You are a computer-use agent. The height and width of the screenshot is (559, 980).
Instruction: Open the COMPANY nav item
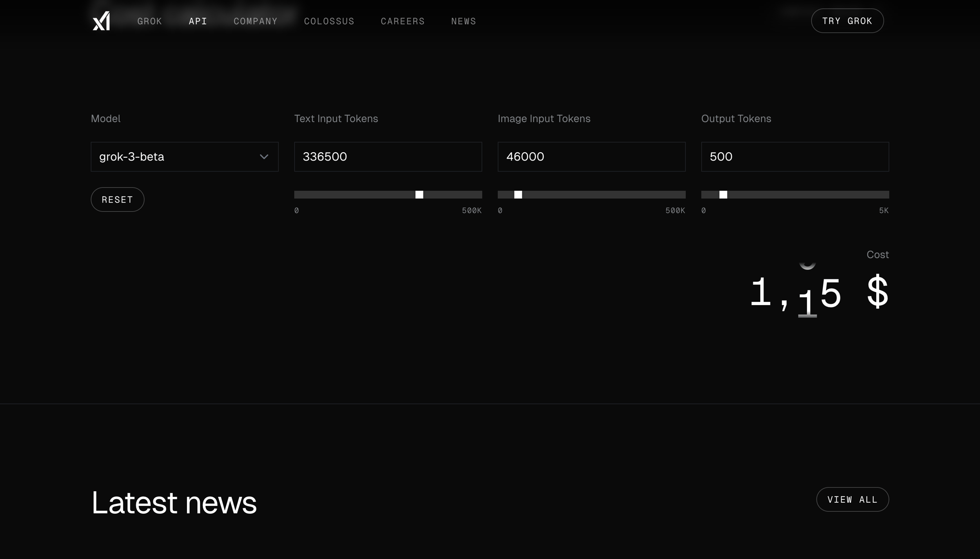[x=256, y=21]
